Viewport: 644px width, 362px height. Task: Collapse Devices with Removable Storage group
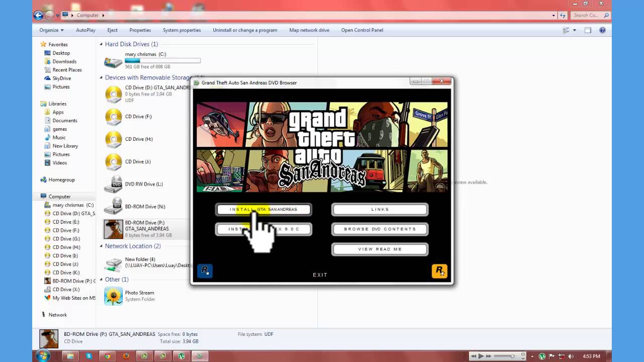tap(101, 78)
